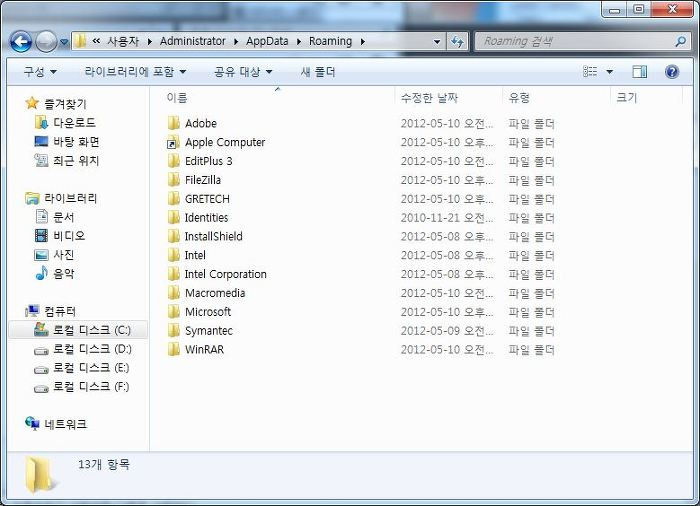Screen dimensions: 700x506
Task: Open the 구성 menu
Action: point(40,71)
